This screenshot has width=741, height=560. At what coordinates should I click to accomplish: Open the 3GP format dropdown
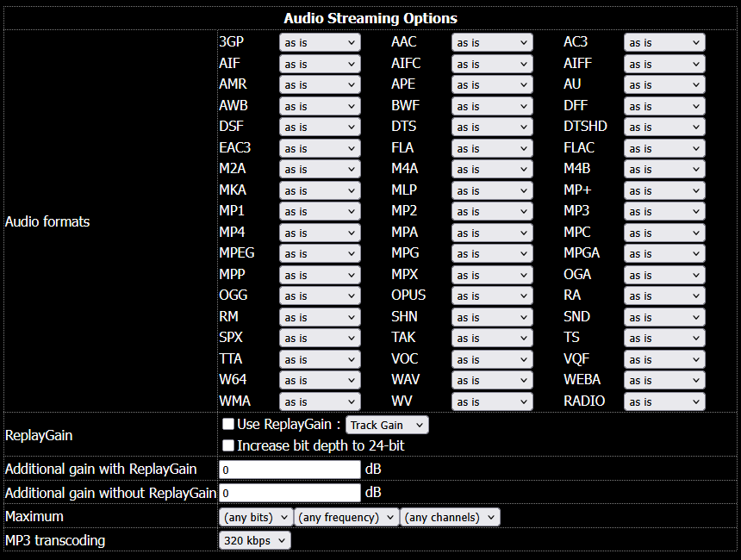(x=320, y=42)
